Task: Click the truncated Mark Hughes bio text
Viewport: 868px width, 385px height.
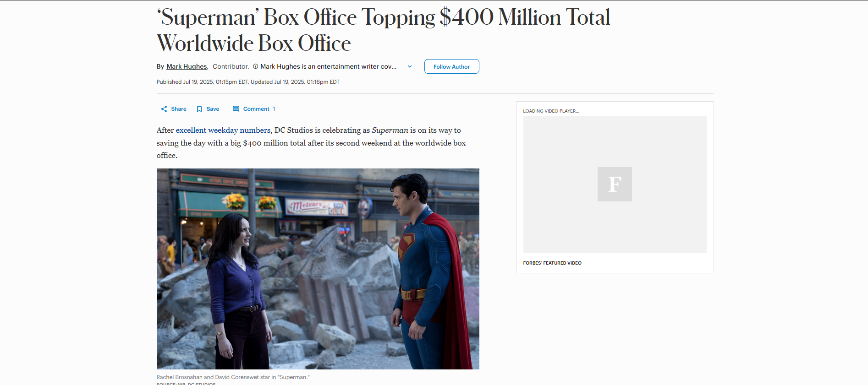Action: click(x=328, y=66)
